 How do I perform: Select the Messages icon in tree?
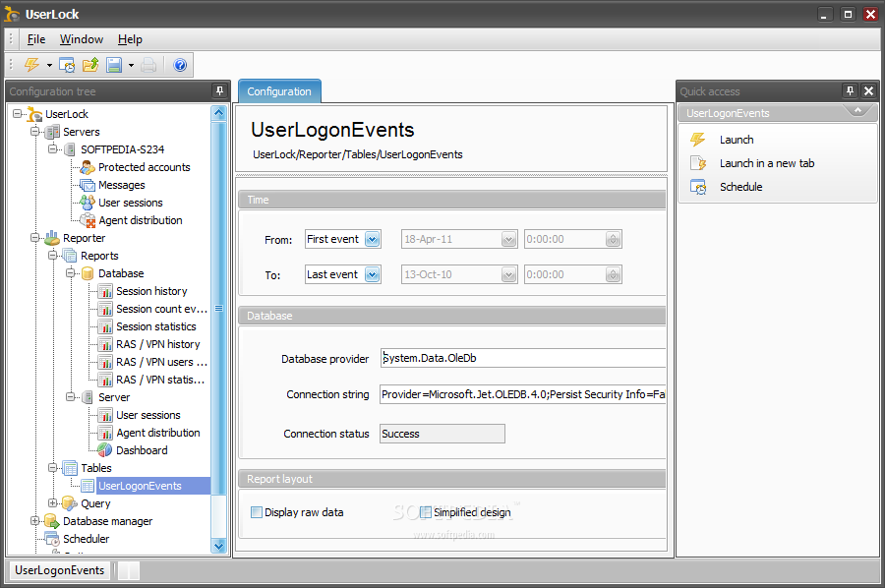click(x=88, y=185)
